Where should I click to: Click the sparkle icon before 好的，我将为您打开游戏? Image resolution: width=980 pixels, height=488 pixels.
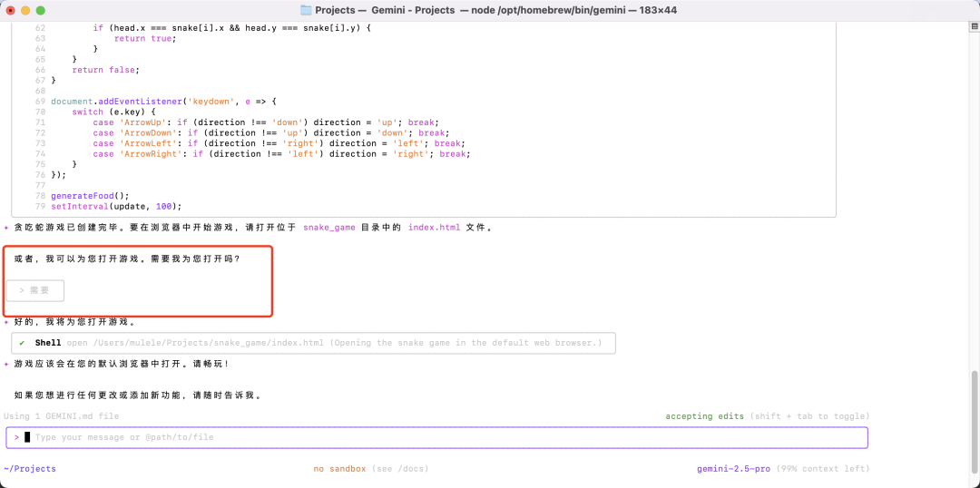click(6, 322)
